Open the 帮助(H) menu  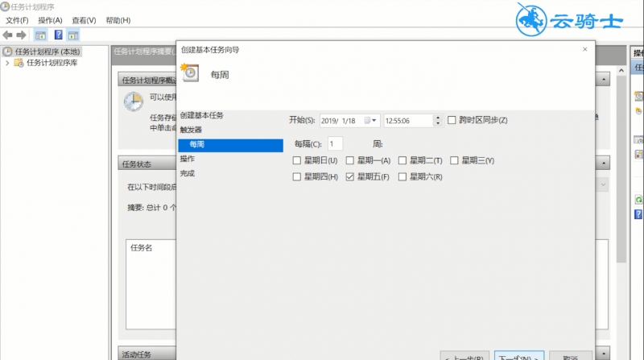[x=118, y=20]
